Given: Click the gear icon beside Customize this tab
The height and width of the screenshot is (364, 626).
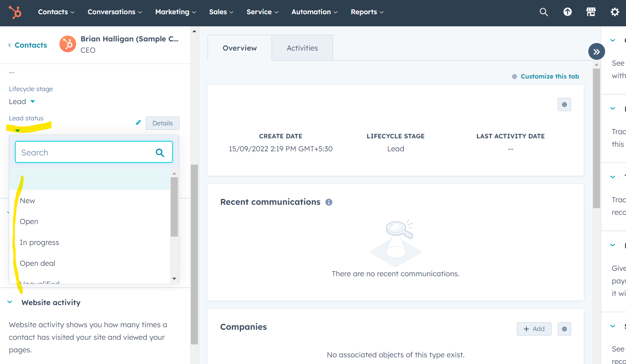Looking at the screenshot, I should pos(514,76).
